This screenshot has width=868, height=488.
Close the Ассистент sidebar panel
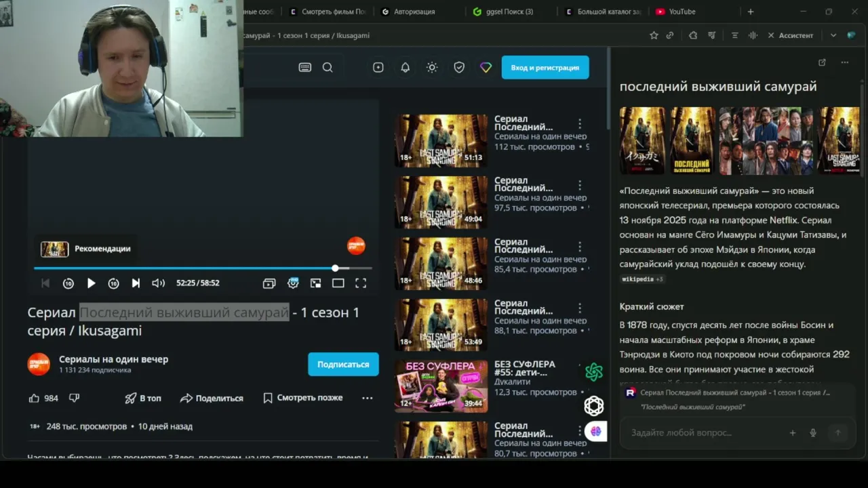771,35
